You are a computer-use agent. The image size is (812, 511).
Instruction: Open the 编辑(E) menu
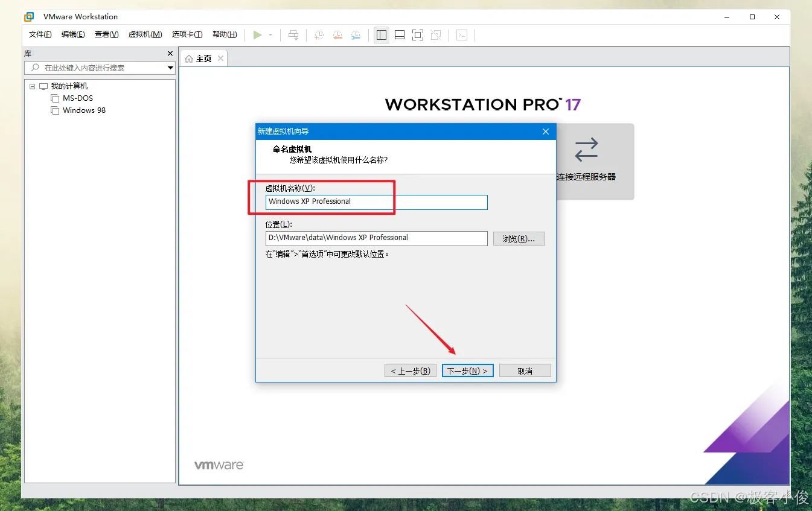coord(73,34)
